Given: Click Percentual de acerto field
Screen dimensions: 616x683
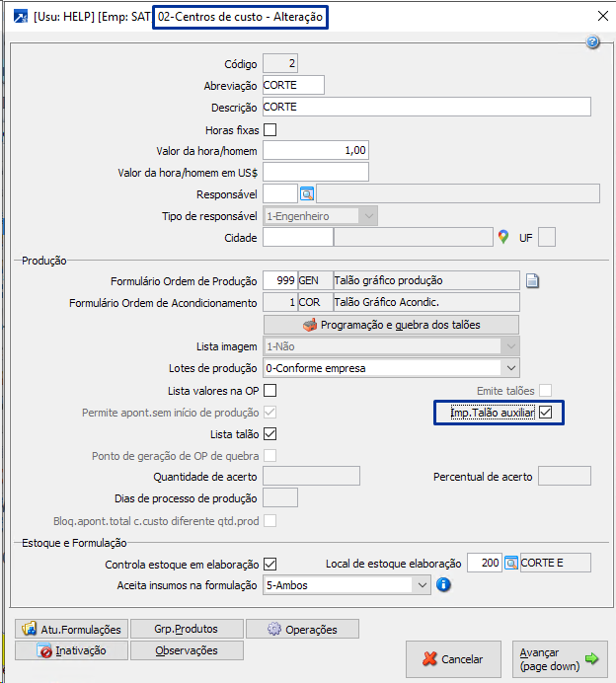Looking at the screenshot, I should (565, 476).
